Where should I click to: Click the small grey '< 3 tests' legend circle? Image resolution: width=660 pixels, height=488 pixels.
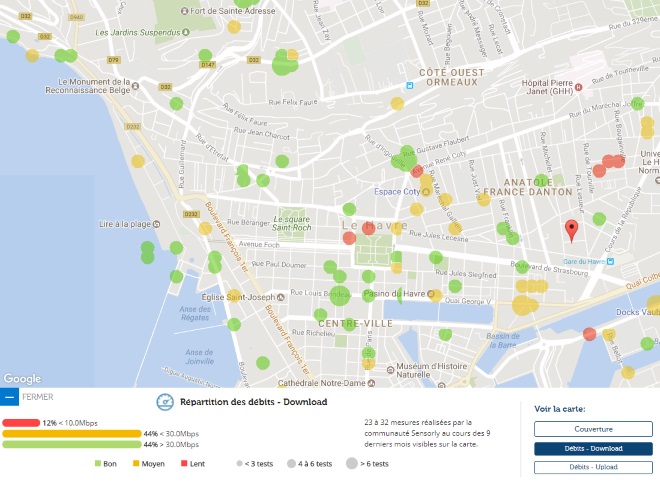(240, 464)
